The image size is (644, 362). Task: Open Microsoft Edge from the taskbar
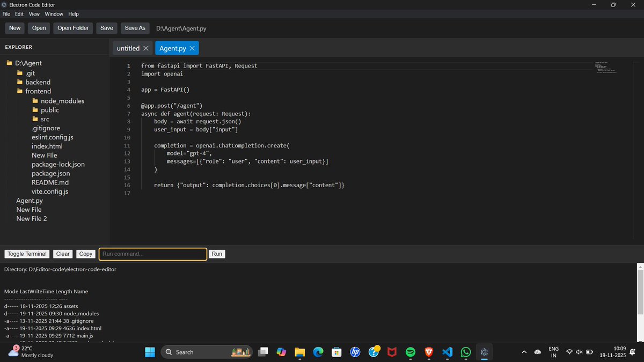(318, 352)
